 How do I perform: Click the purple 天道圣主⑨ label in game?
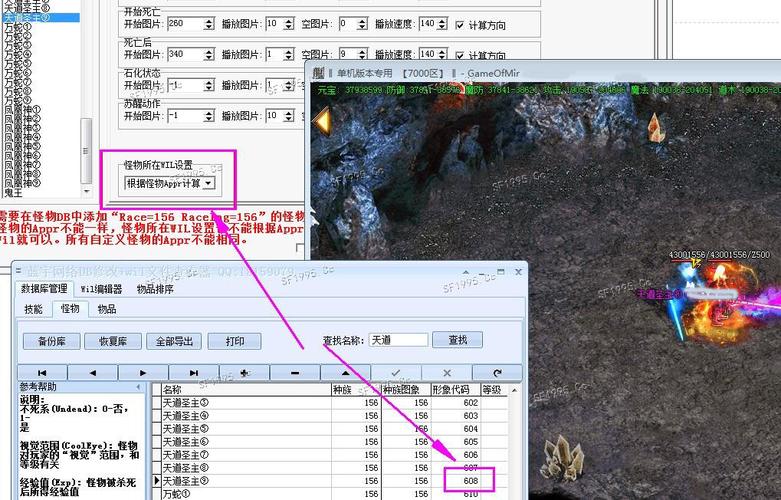[x=660, y=294]
